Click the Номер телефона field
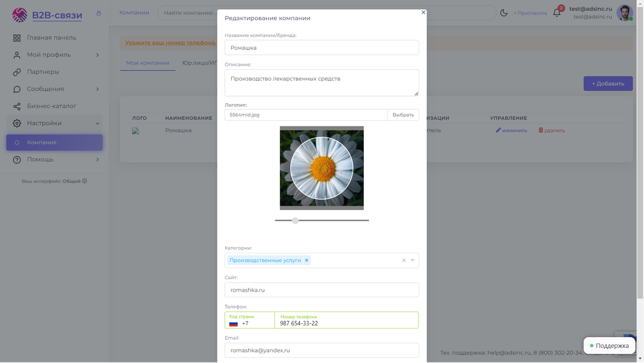The height and width of the screenshot is (363, 644). pyautogui.click(x=347, y=321)
